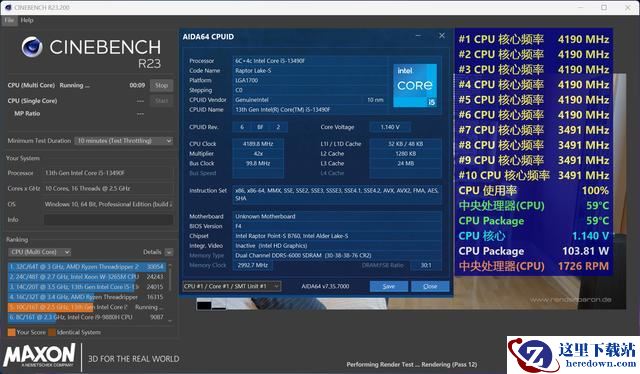Click the Cinebench sphere logo icon
The width and height of the screenshot is (640, 374).
tap(32, 46)
